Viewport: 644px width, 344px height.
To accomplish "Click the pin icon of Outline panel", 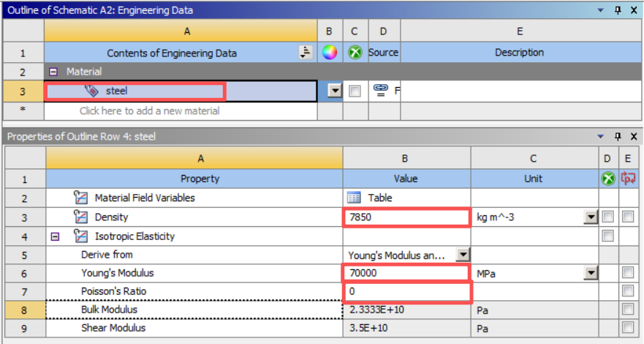I will click(x=618, y=10).
